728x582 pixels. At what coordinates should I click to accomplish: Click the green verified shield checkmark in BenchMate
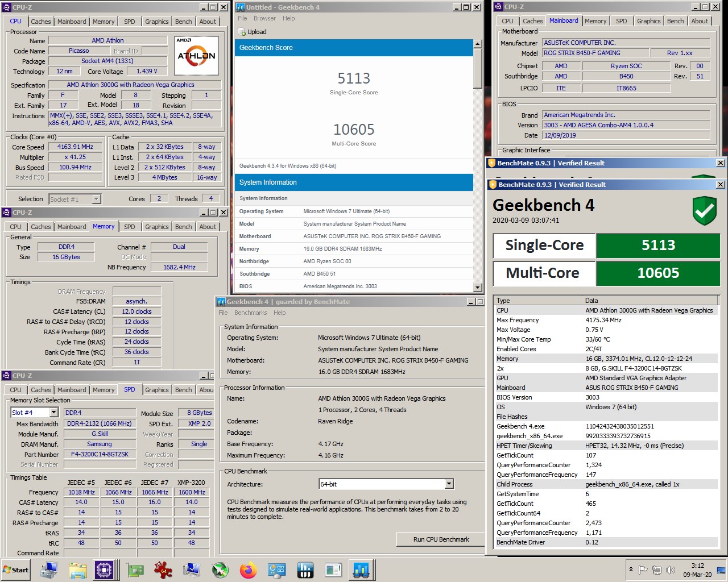click(x=704, y=211)
